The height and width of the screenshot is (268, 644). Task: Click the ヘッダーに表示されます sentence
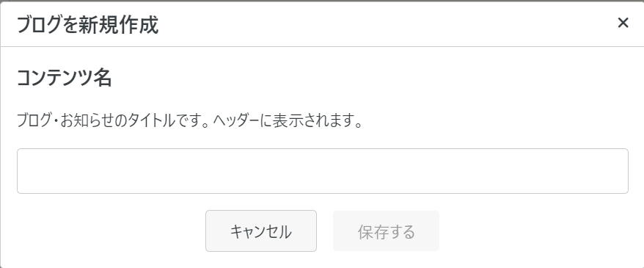(288, 122)
